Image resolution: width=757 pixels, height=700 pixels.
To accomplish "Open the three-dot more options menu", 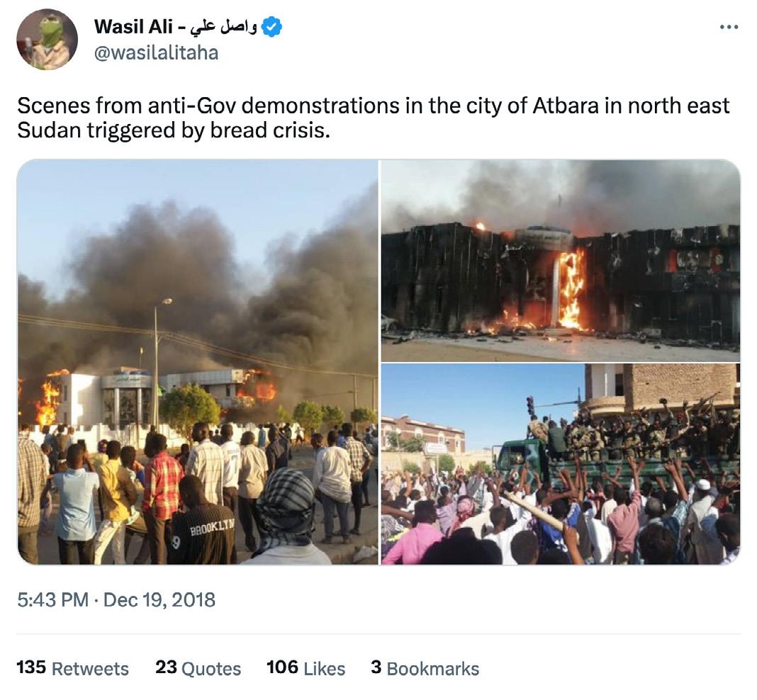I will pos(729,27).
